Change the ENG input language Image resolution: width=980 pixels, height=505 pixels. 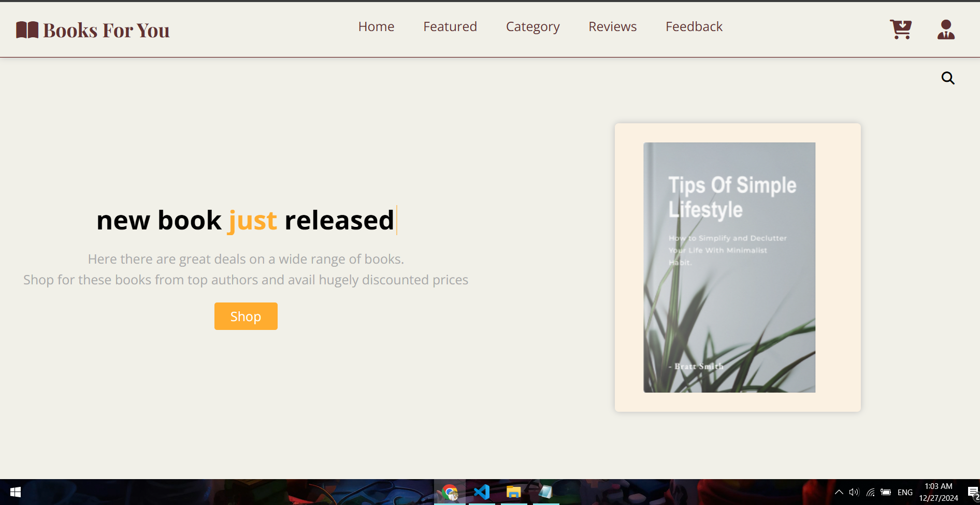(905, 493)
